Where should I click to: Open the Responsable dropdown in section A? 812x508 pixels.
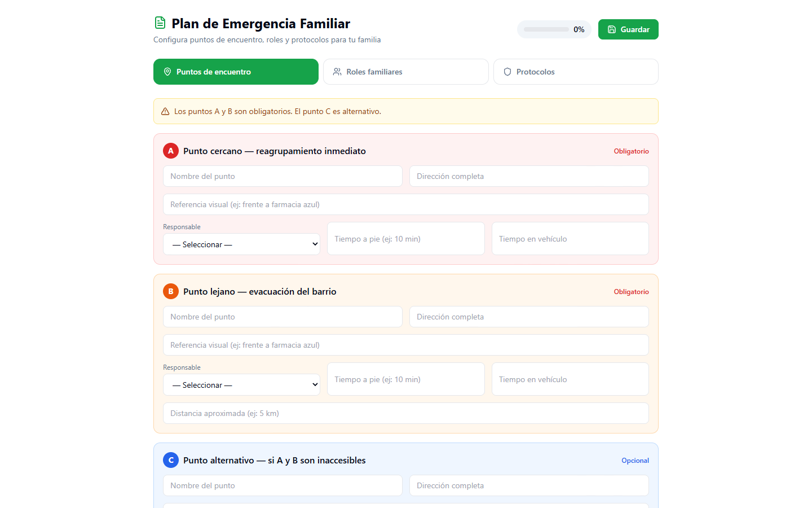[x=241, y=244]
